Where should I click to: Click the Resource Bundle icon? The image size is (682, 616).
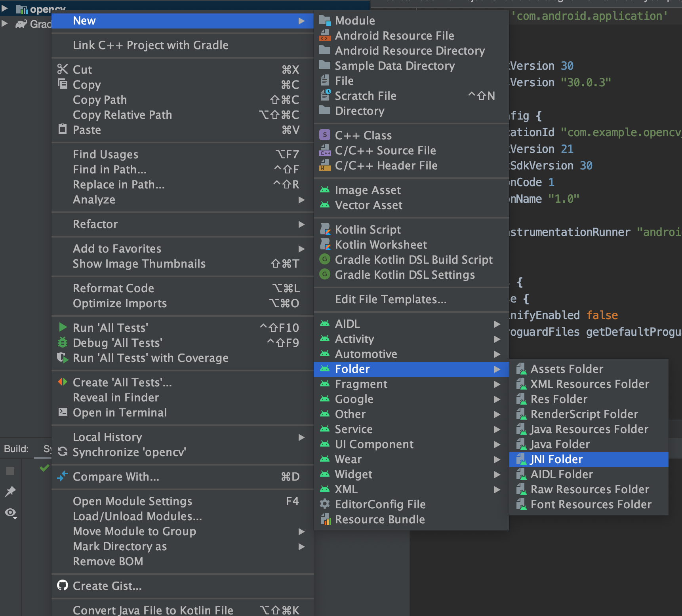pos(325,519)
